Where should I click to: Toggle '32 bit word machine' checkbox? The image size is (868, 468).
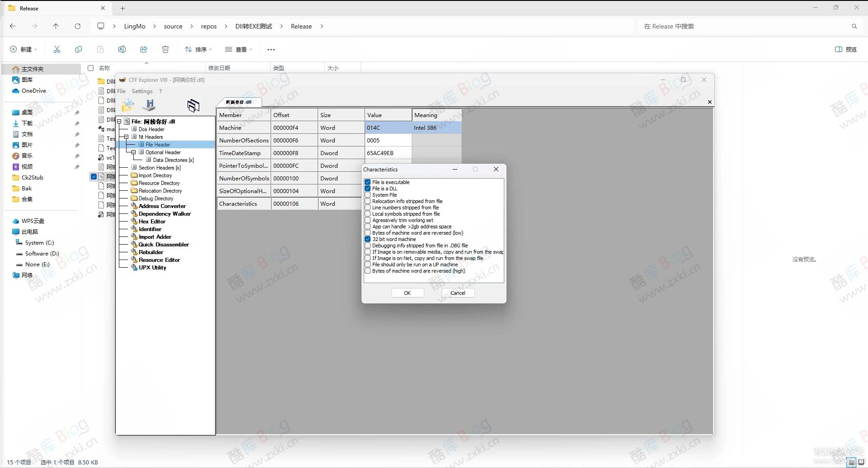[x=368, y=239]
